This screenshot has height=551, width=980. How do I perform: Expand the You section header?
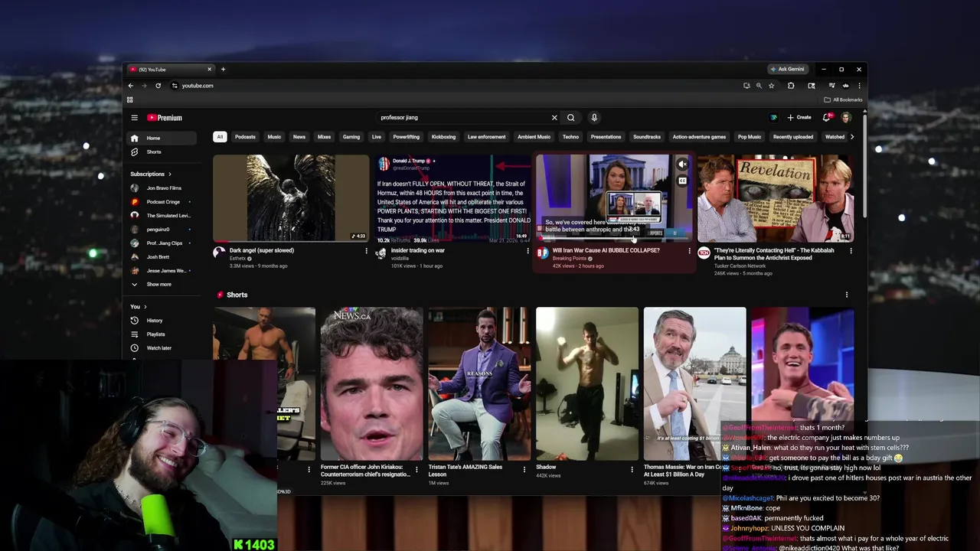(x=138, y=307)
